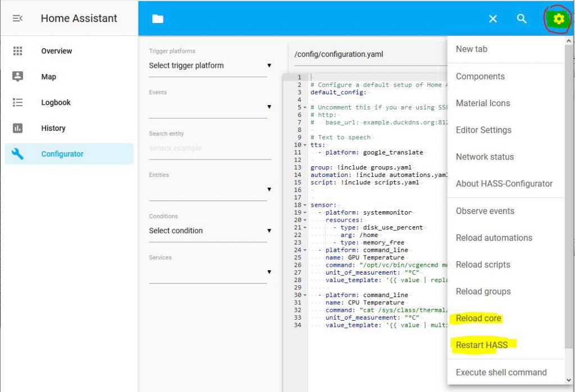The height and width of the screenshot is (392, 575).
Task: Select Configurator in the sidebar
Action: (69, 154)
